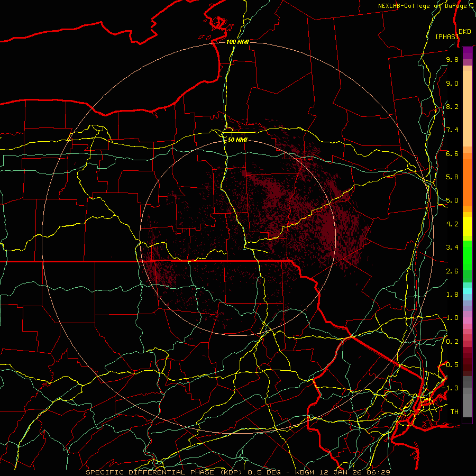Image resolution: width=476 pixels, height=476 pixels.
Task: Click the 5.8 value on color scale
Action: point(452,177)
